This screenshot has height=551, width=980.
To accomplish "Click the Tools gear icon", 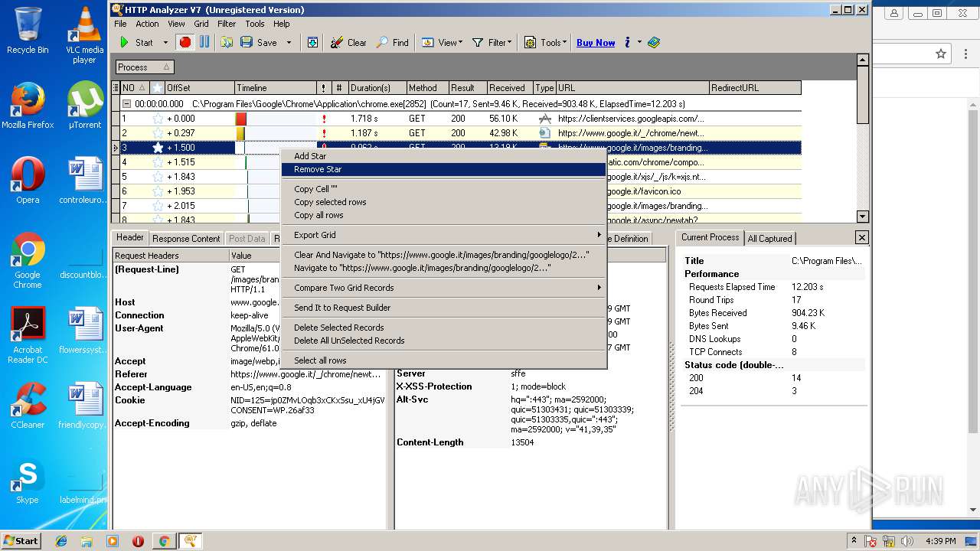I will point(530,43).
